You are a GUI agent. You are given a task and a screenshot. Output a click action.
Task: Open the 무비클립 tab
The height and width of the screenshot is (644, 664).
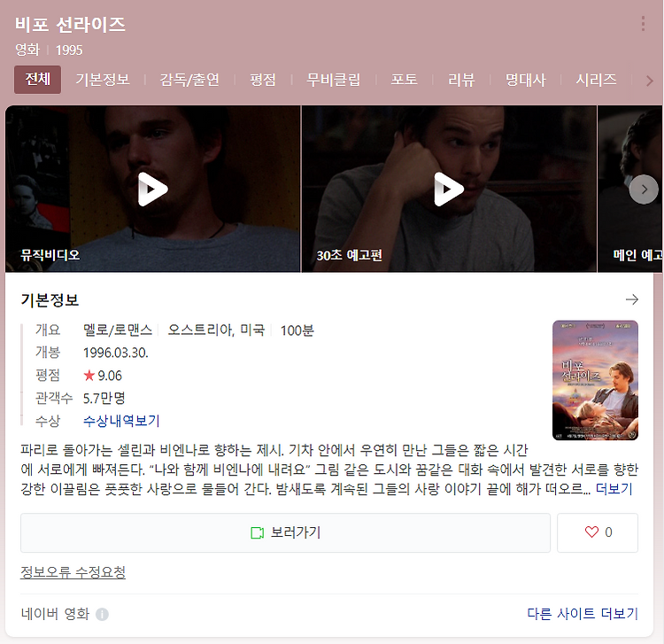[333, 80]
